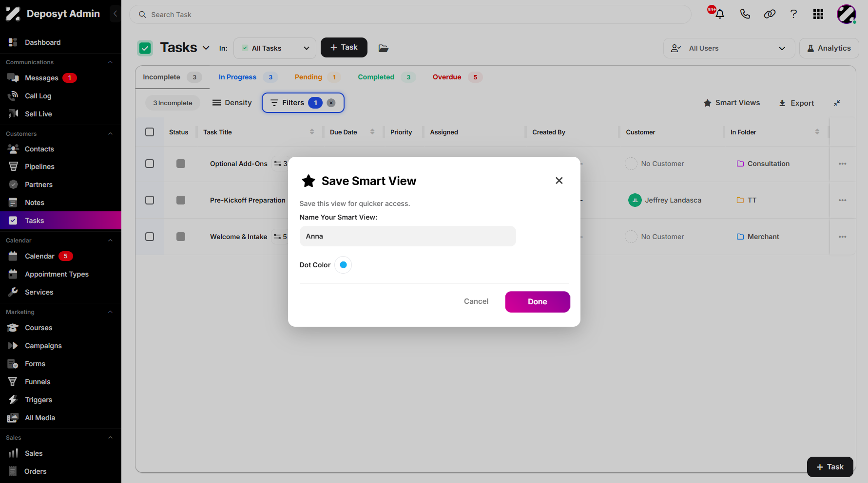Collapse the Communications sidebar section

pyautogui.click(x=110, y=62)
